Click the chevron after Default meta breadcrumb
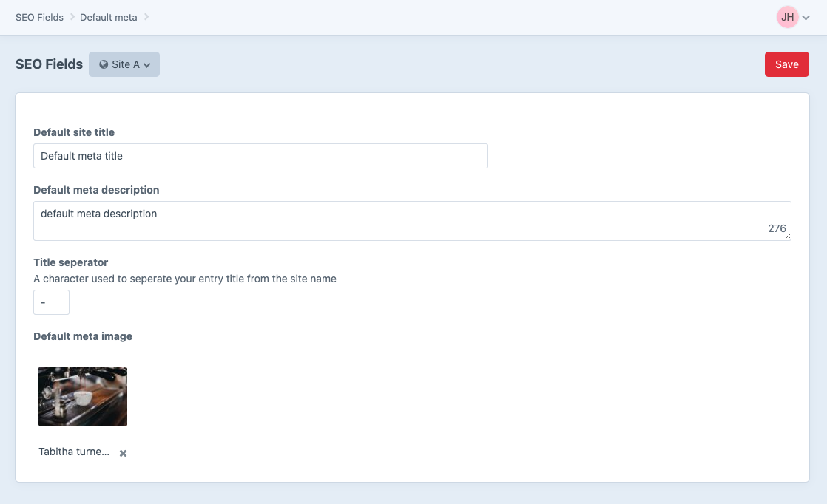The height and width of the screenshot is (504, 827). tap(146, 17)
